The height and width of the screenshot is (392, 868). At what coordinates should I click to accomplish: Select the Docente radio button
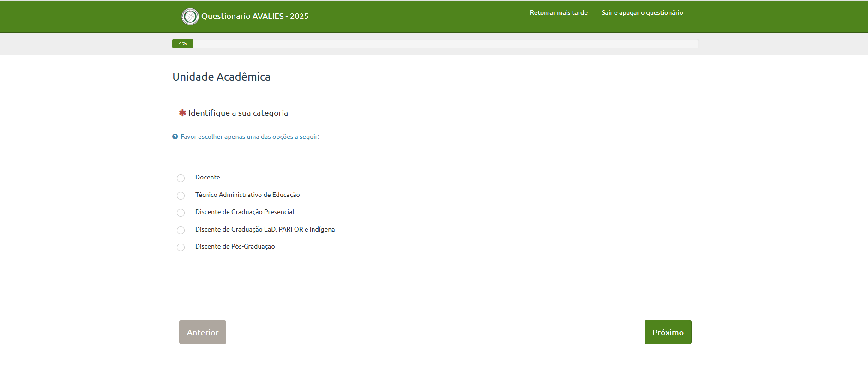click(x=181, y=178)
